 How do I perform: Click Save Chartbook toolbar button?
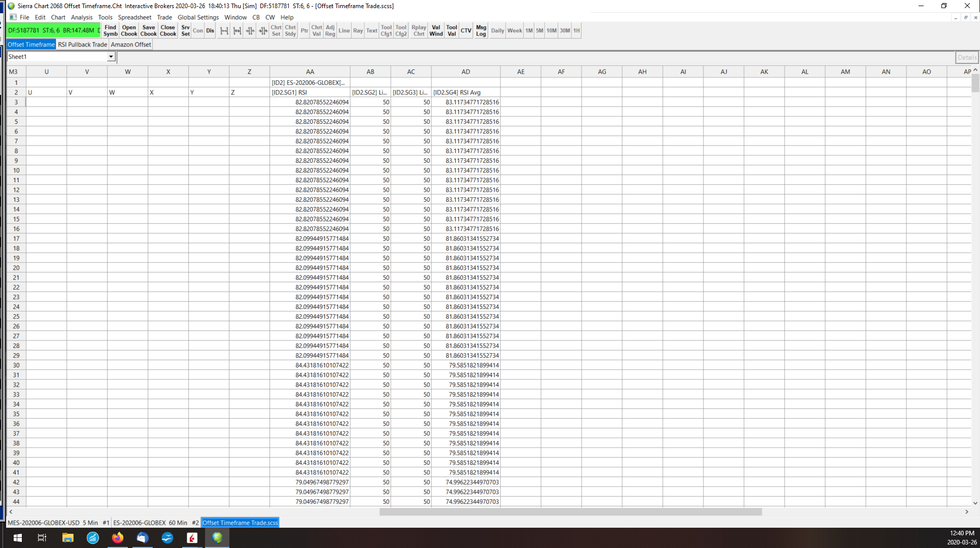148,30
